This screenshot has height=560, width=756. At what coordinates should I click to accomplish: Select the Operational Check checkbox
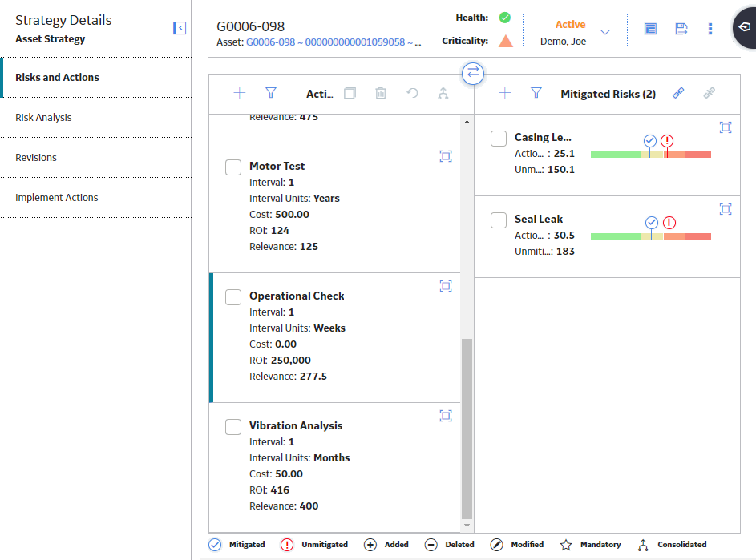tap(233, 297)
